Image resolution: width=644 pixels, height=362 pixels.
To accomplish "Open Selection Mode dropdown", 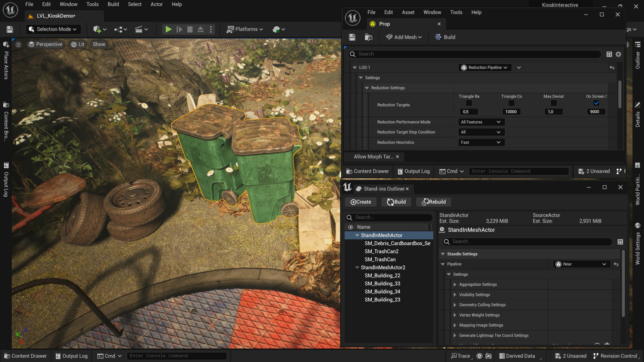I will click(x=53, y=29).
